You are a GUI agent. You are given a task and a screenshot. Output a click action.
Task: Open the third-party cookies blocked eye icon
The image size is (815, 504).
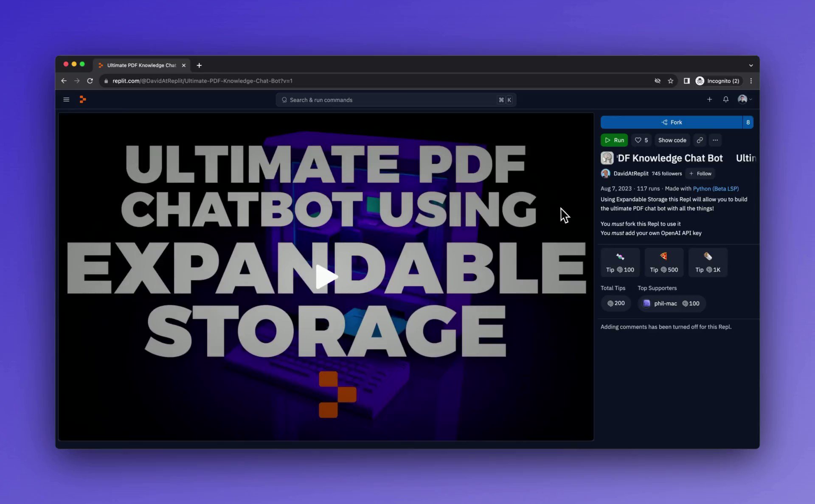point(658,81)
